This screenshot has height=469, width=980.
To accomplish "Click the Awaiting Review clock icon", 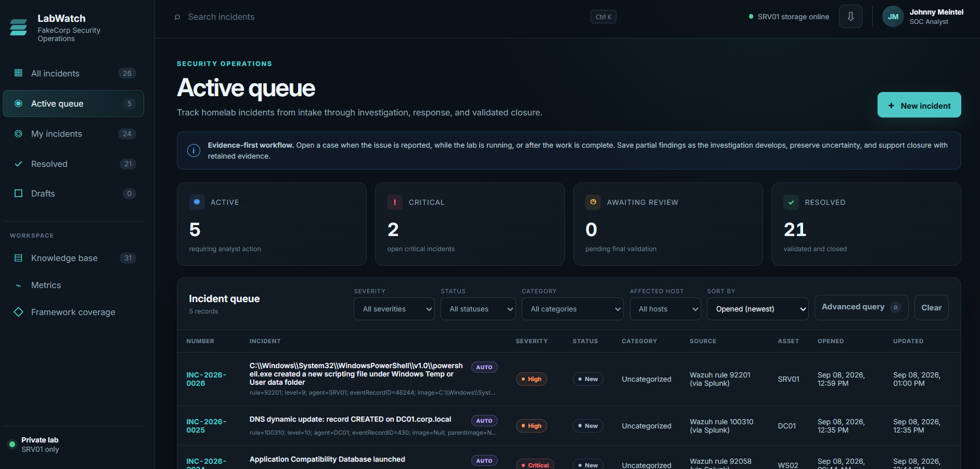I will pos(593,202).
